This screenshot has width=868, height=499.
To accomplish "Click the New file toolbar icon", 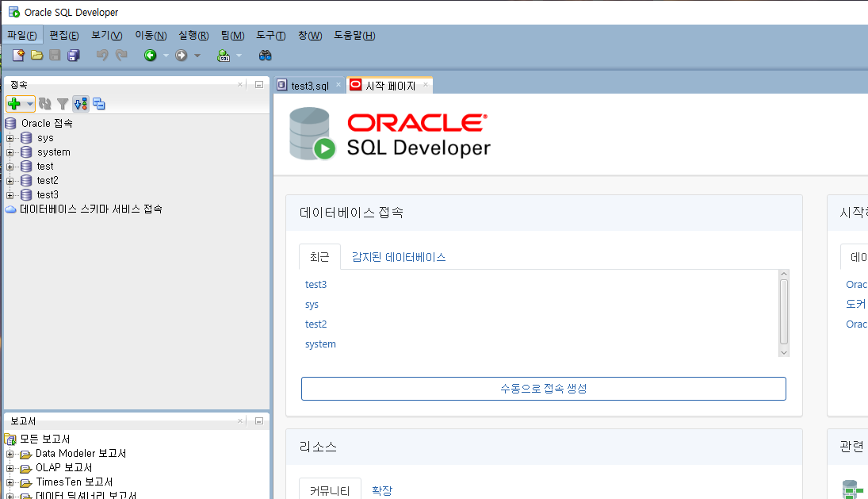I will (18, 55).
